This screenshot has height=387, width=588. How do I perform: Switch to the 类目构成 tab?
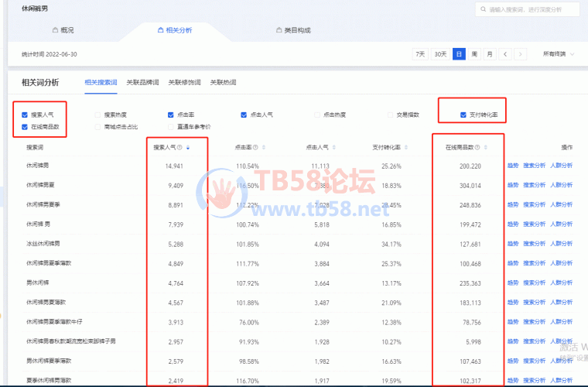click(x=293, y=30)
